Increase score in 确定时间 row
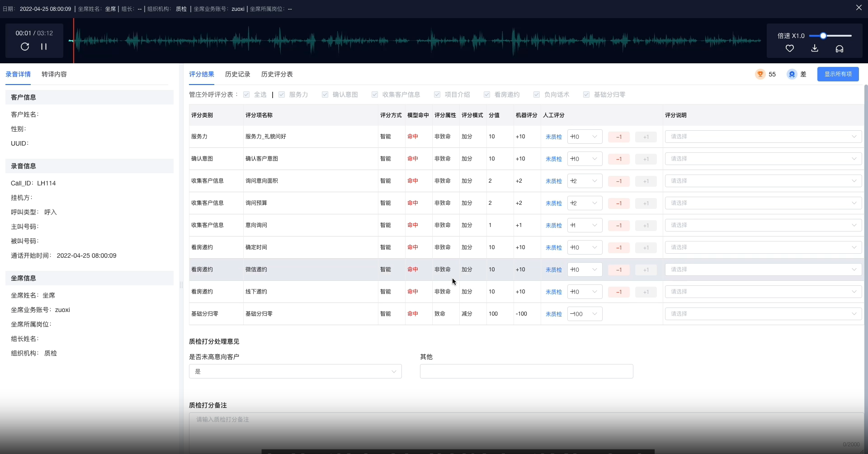868x454 pixels. click(646, 248)
